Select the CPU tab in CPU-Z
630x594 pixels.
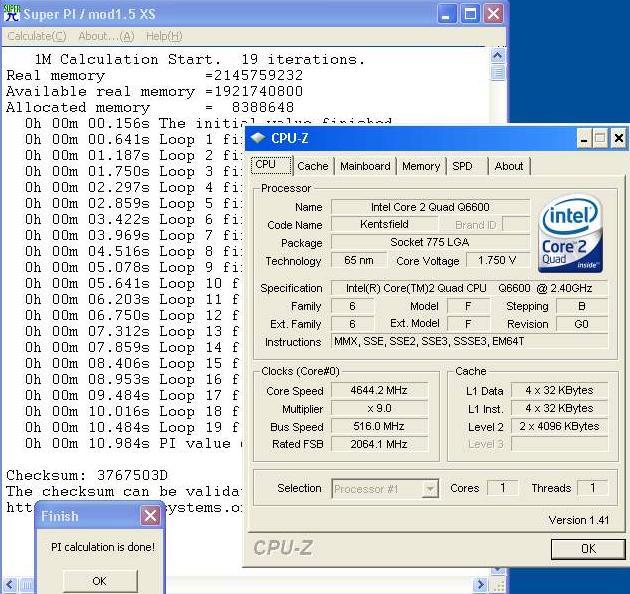coord(271,165)
